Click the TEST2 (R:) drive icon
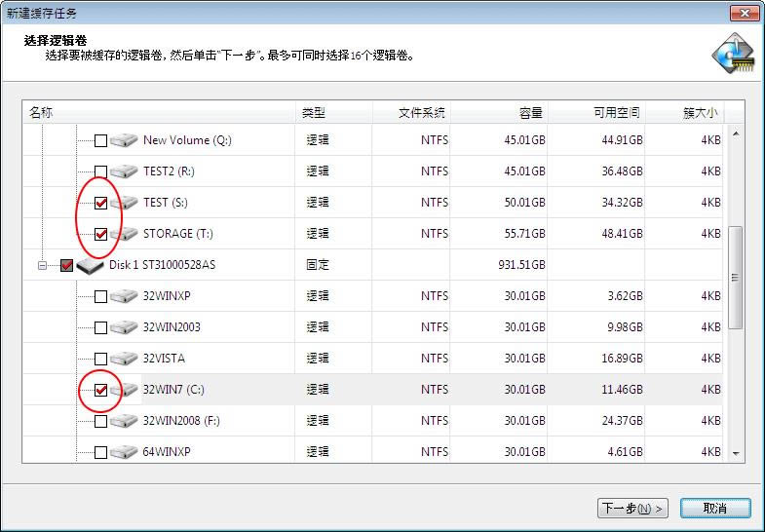 (x=124, y=171)
